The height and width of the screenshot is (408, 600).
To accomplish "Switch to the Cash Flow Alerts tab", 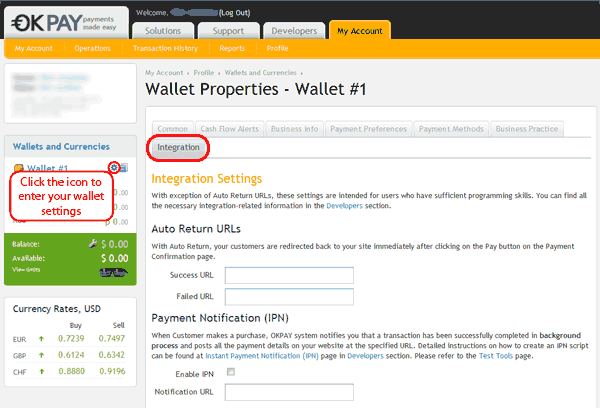I will 231,129.
